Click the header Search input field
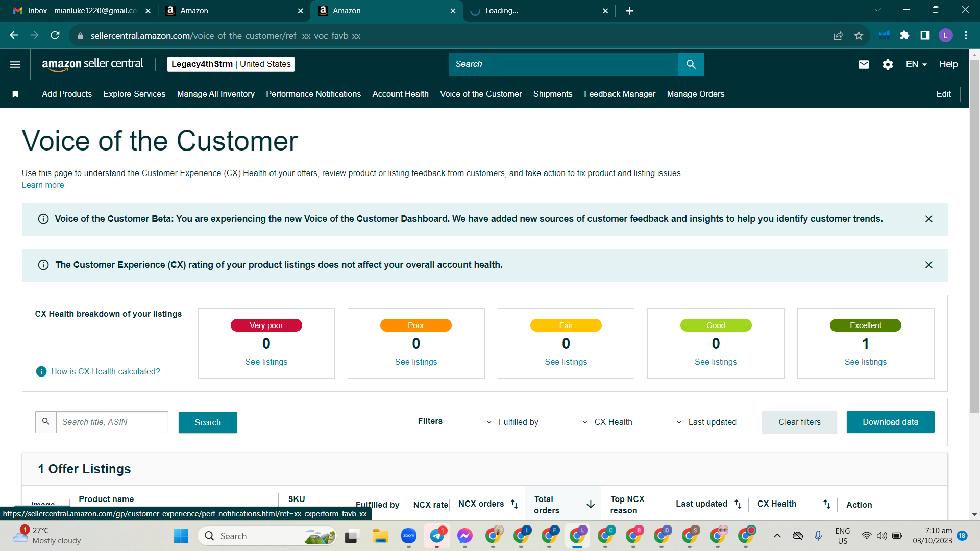The image size is (980, 551). pos(563,64)
